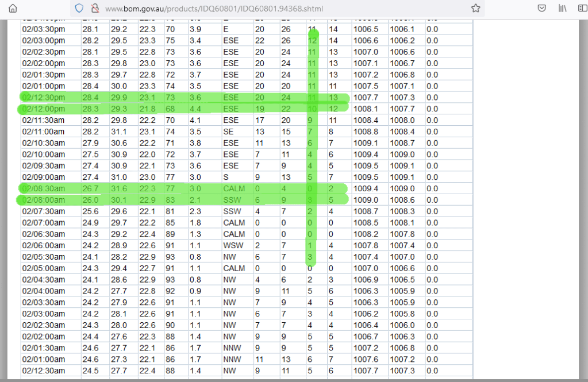Viewport: 588px width, 382px height.
Task: Select the highlighted 02/08:00am timestamp cell
Action: (44, 200)
